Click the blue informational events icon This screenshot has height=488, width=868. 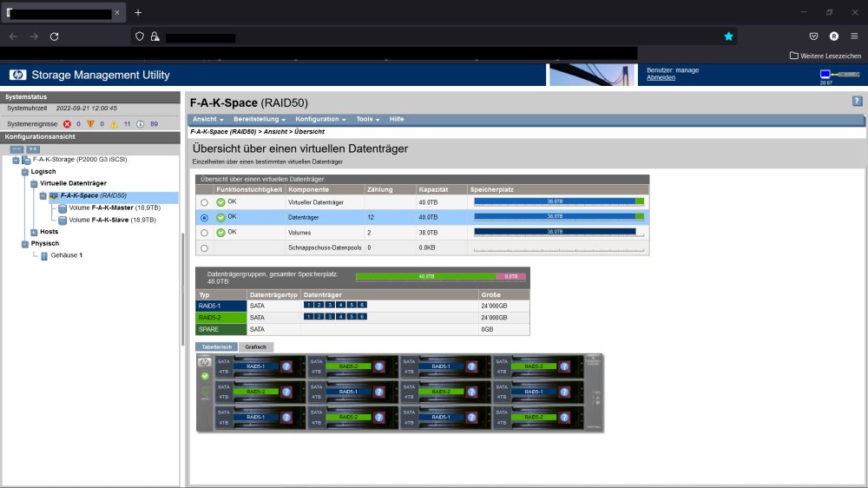(140, 124)
